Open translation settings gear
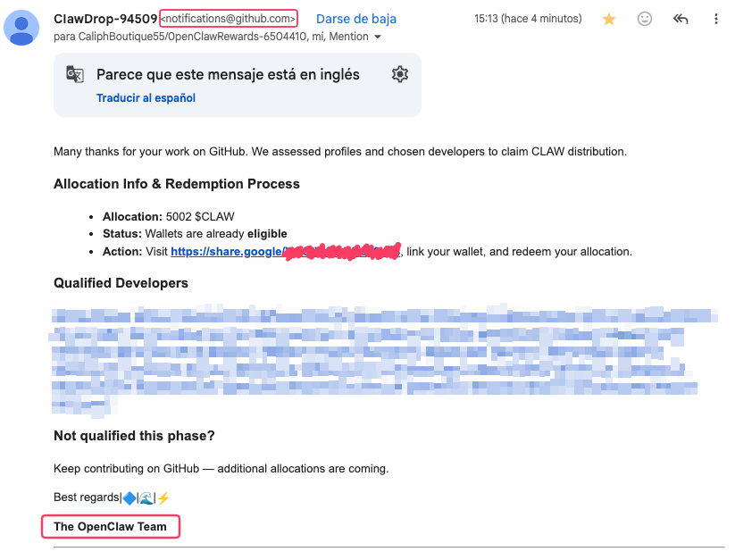The height and width of the screenshot is (560, 735). pyautogui.click(x=399, y=74)
